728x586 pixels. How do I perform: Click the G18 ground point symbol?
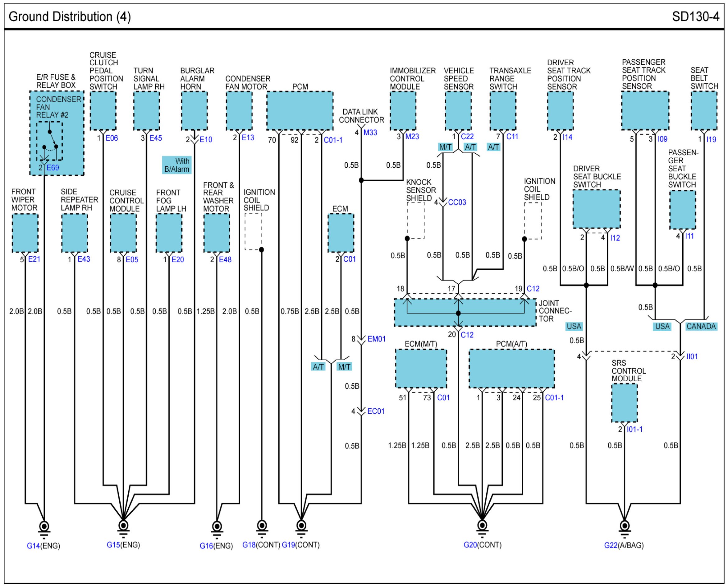(262, 526)
